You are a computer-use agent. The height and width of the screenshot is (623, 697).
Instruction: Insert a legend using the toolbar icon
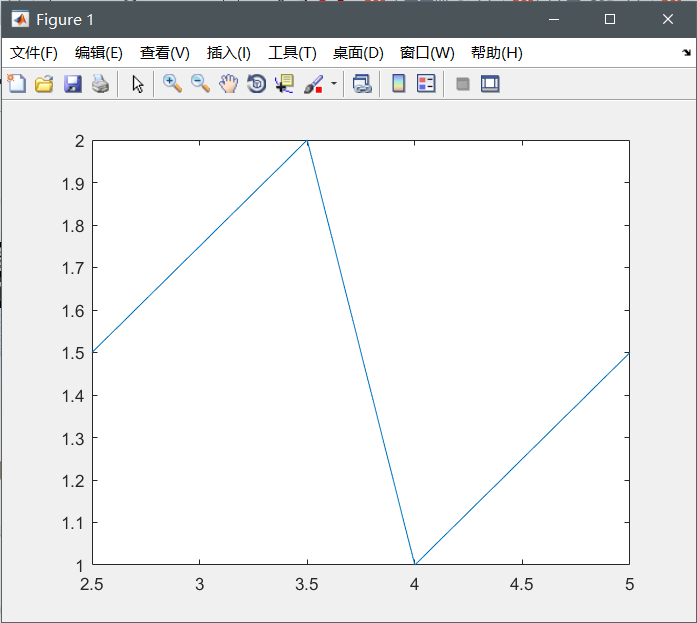coord(426,84)
